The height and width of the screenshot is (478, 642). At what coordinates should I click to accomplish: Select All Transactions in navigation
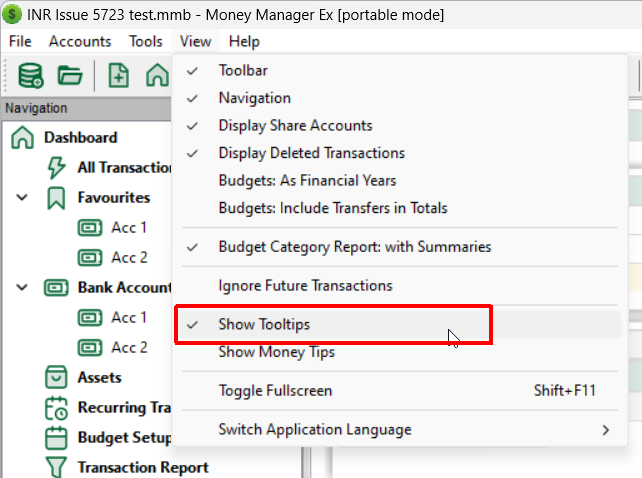124,168
